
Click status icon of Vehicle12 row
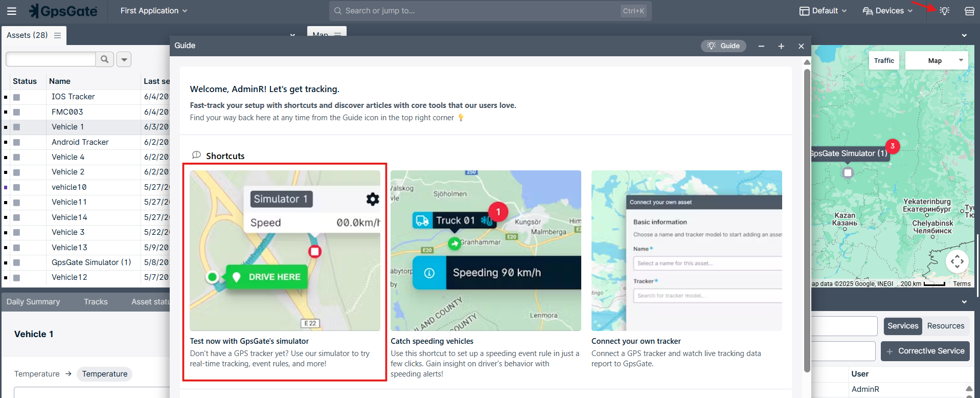click(x=16, y=278)
